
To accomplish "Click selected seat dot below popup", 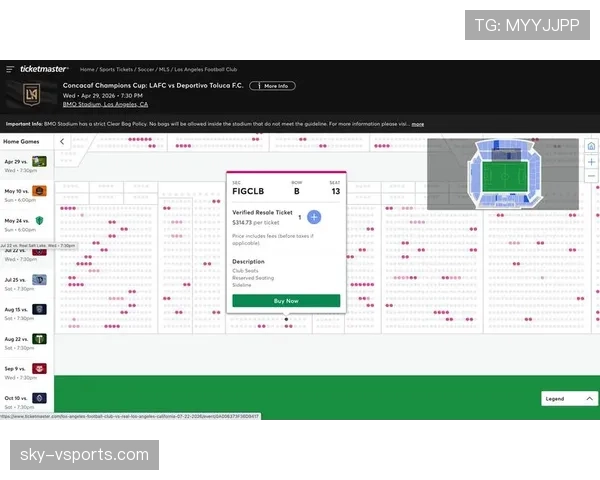I will [x=286, y=319].
